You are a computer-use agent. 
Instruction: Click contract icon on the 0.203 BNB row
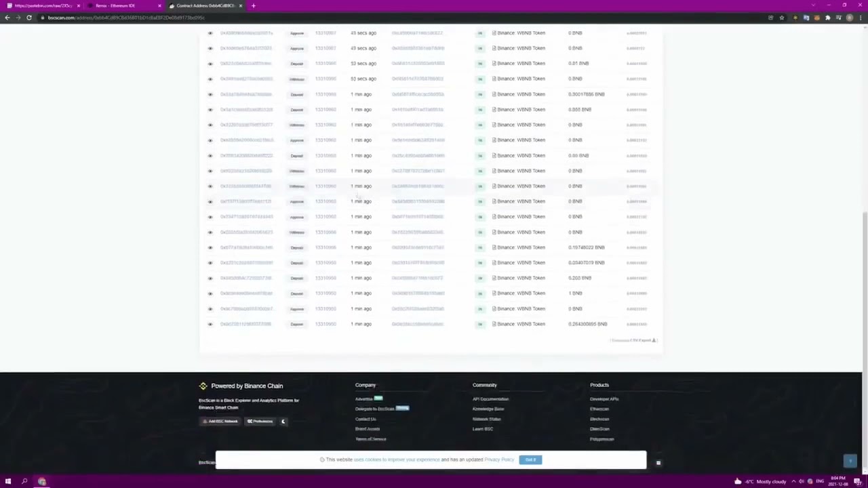click(494, 278)
